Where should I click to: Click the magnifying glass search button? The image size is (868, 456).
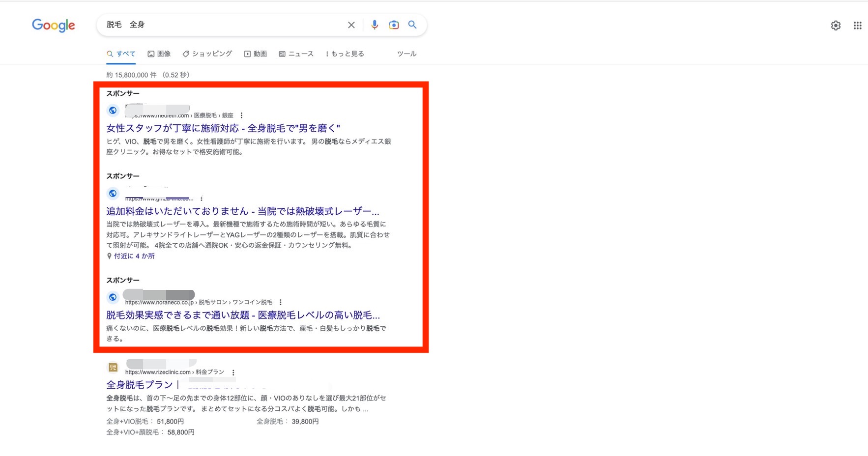pyautogui.click(x=412, y=25)
